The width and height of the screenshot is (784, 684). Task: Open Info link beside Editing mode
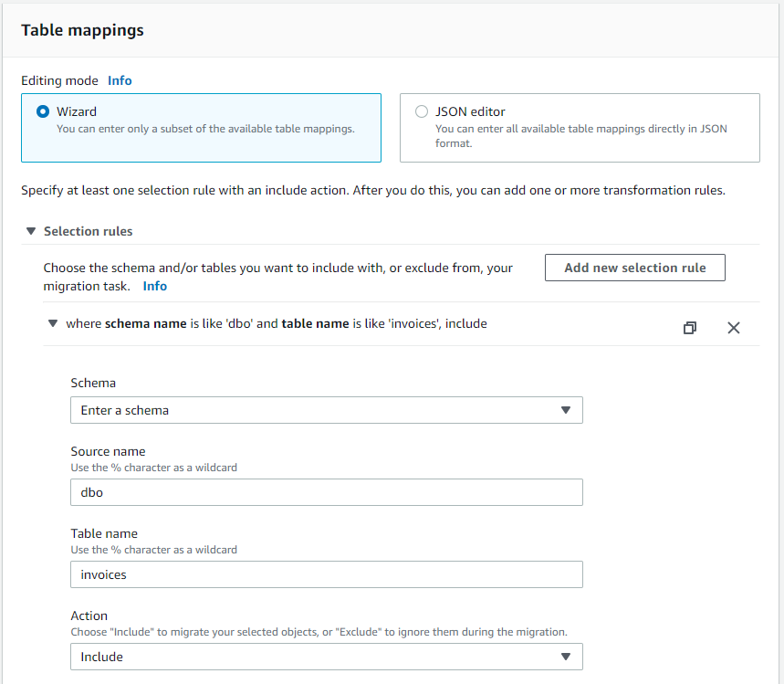tap(120, 80)
